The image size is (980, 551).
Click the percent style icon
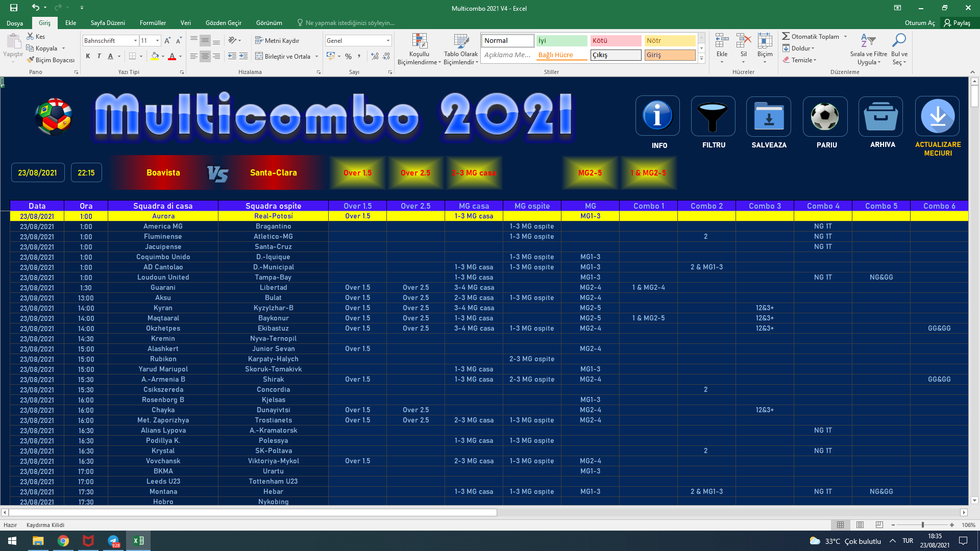click(348, 56)
